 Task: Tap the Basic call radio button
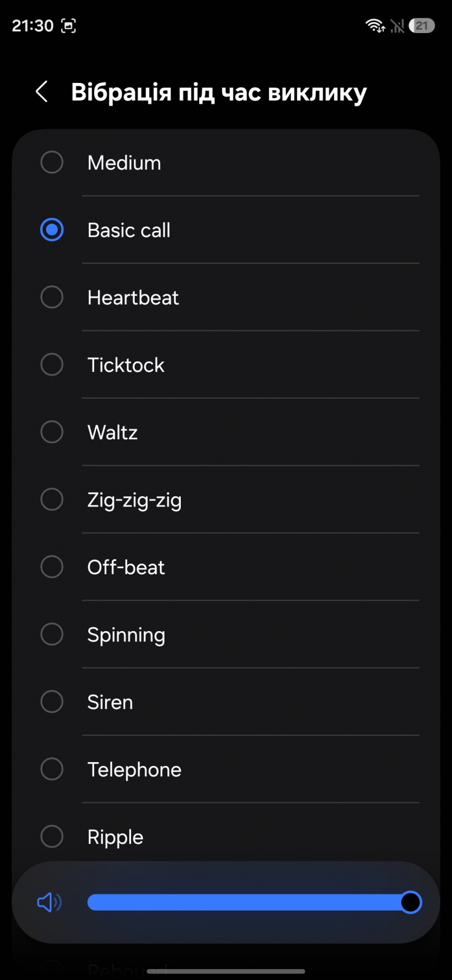coord(52,230)
